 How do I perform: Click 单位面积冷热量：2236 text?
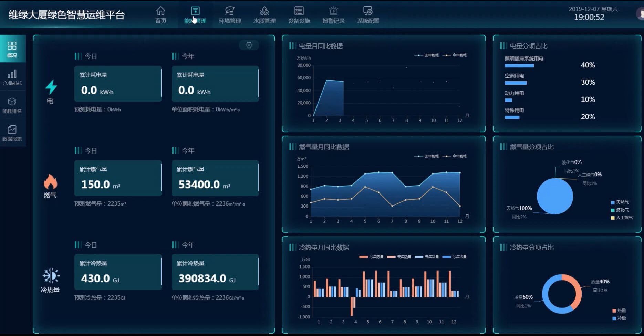208,298
